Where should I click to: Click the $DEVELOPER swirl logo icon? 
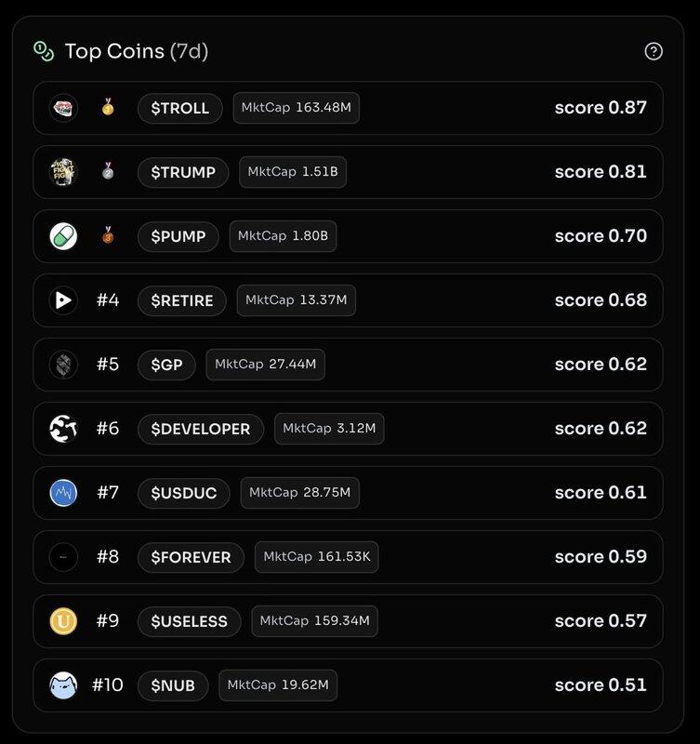click(x=63, y=429)
